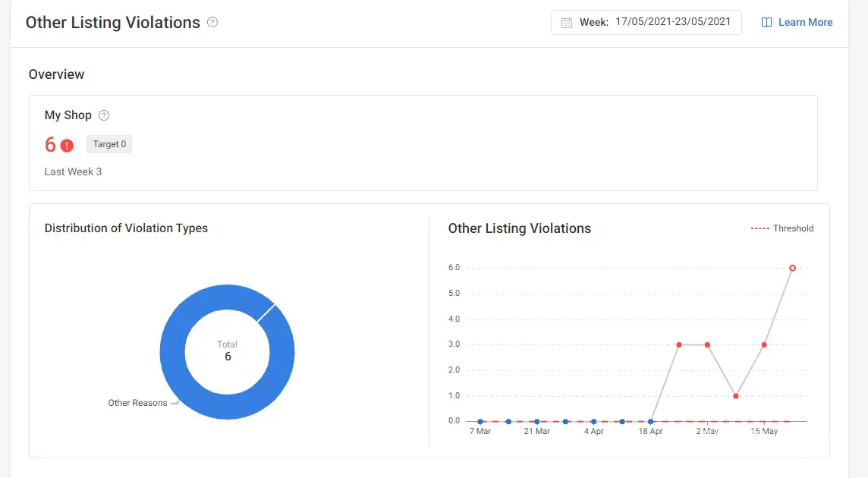
Task: Click help icon beside My Shop
Action: pos(104,115)
